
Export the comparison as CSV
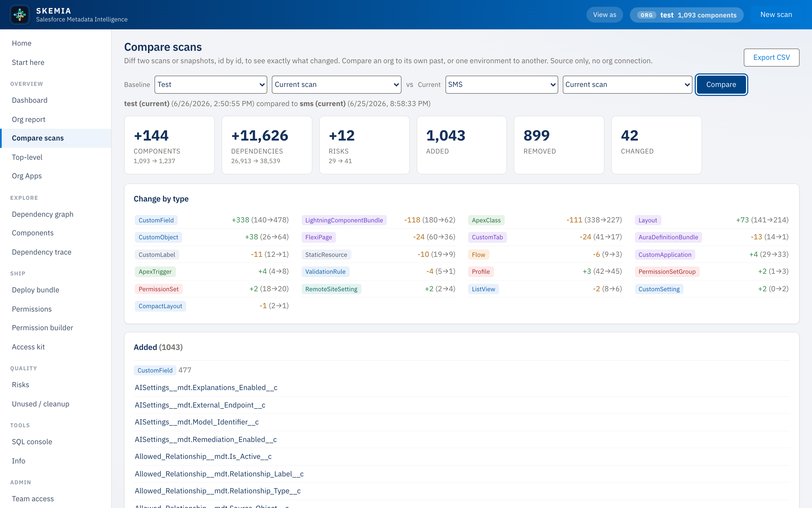pyautogui.click(x=771, y=58)
